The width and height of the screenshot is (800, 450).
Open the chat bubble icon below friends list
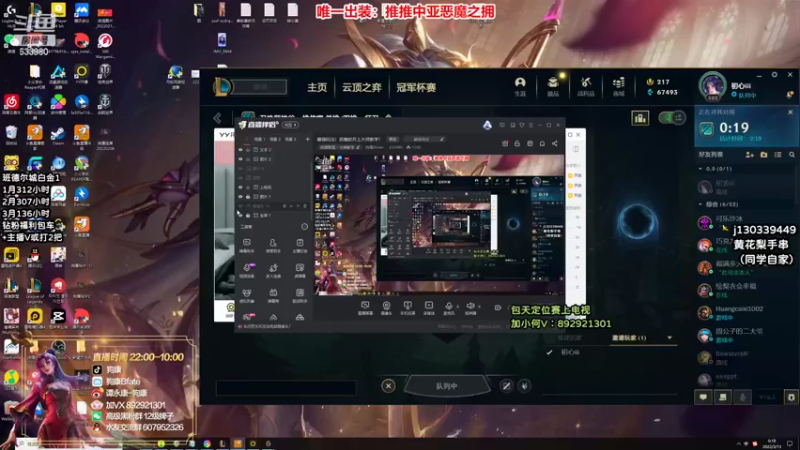tap(703, 396)
